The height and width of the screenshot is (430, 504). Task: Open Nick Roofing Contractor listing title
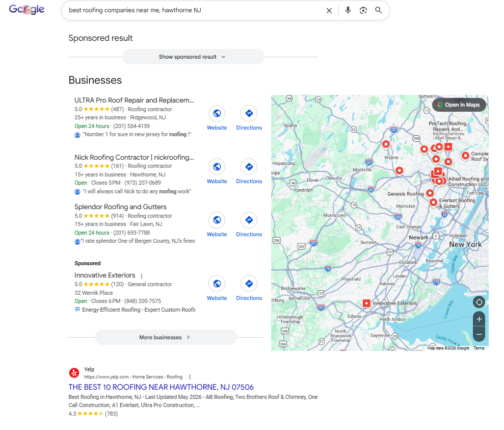tap(135, 157)
